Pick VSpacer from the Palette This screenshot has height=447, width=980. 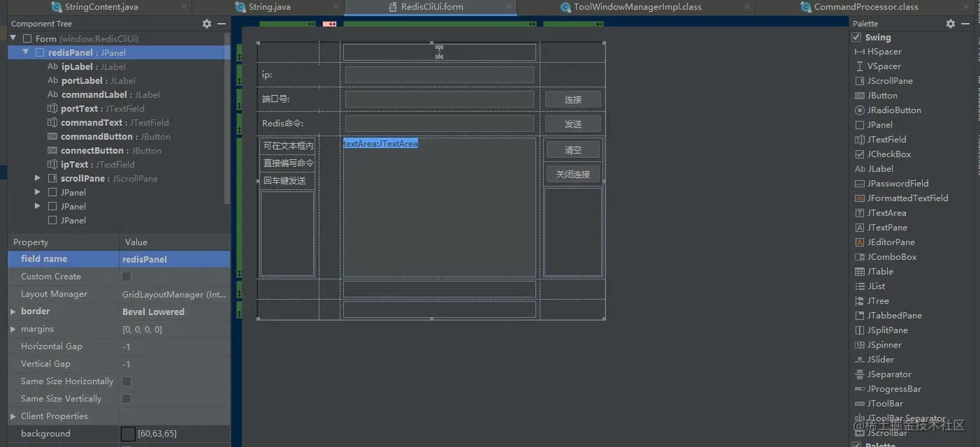878,66
